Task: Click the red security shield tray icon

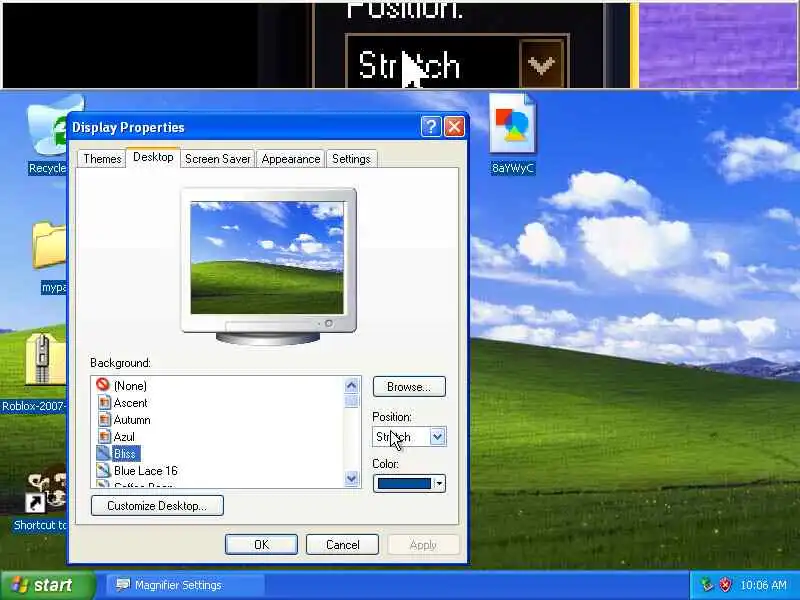Action: (725, 585)
